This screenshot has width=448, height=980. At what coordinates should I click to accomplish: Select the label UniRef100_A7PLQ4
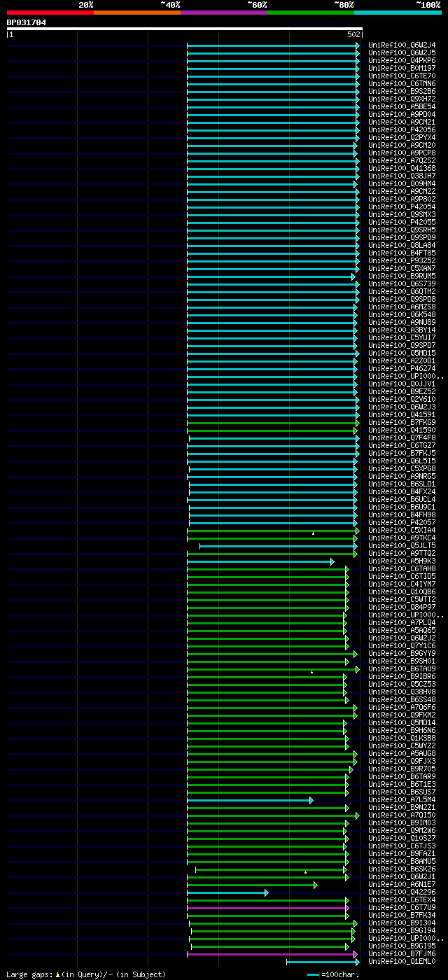402,622
